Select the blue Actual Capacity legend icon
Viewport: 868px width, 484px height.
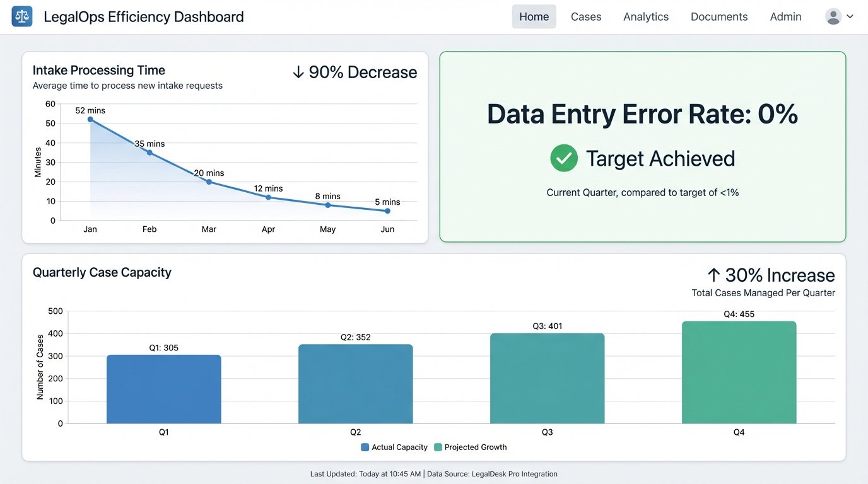coord(364,447)
